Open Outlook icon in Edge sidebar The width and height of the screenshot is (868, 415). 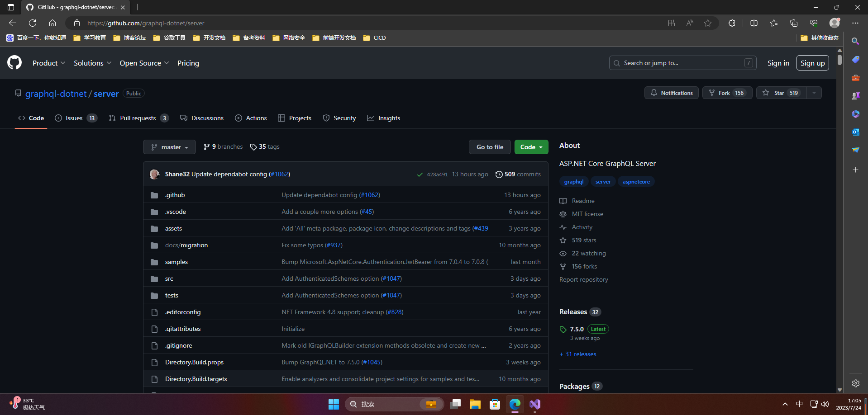pos(855,132)
